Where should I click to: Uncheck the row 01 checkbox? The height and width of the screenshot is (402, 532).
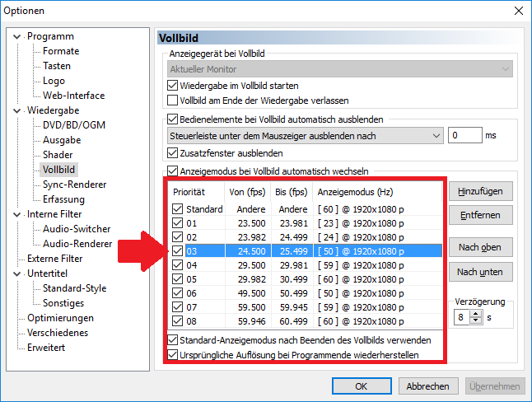click(x=177, y=223)
